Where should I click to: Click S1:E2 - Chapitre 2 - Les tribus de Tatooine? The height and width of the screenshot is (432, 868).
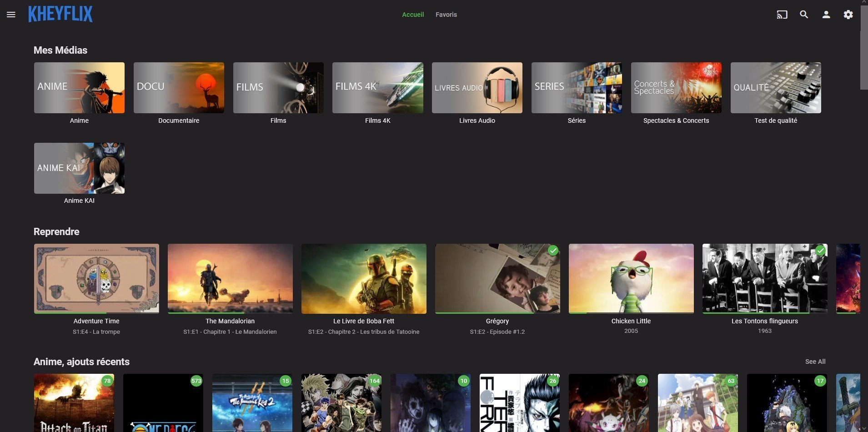364,332
